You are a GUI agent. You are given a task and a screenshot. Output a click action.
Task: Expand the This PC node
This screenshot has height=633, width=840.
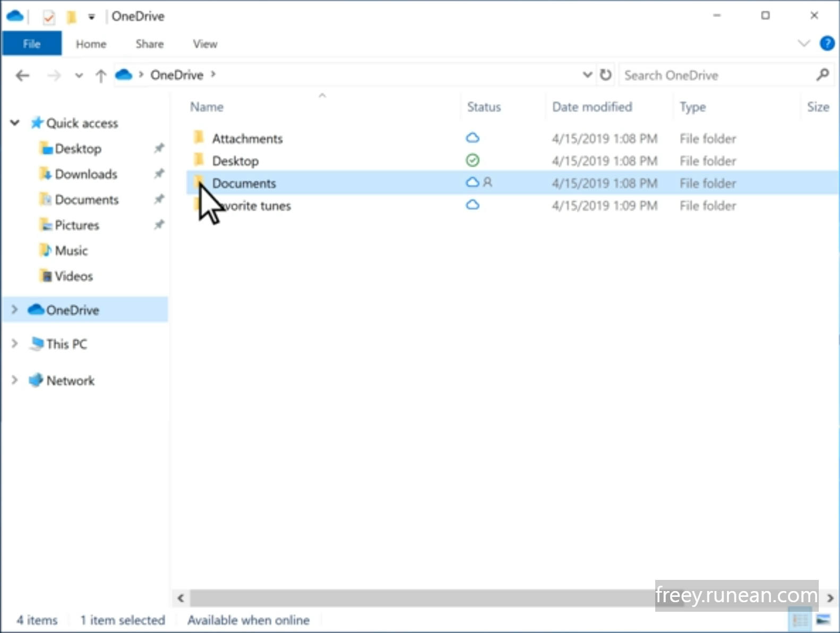point(14,344)
